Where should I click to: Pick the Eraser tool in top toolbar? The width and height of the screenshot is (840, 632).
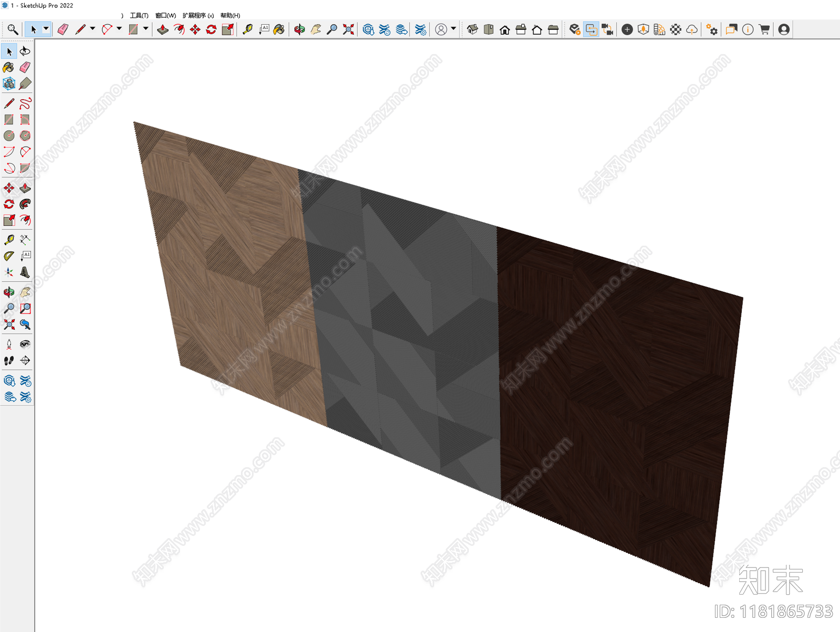point(63,29)
